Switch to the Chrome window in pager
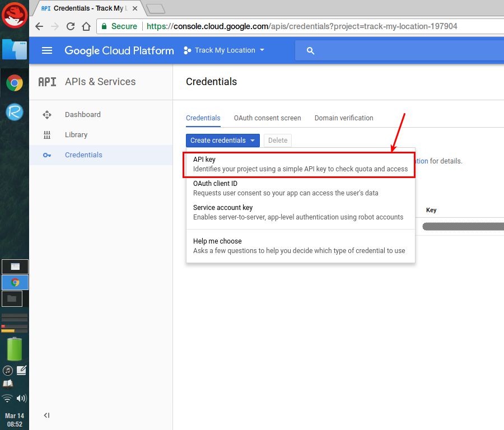The width and height of the screenshot is (504, 430). point(15,283)
